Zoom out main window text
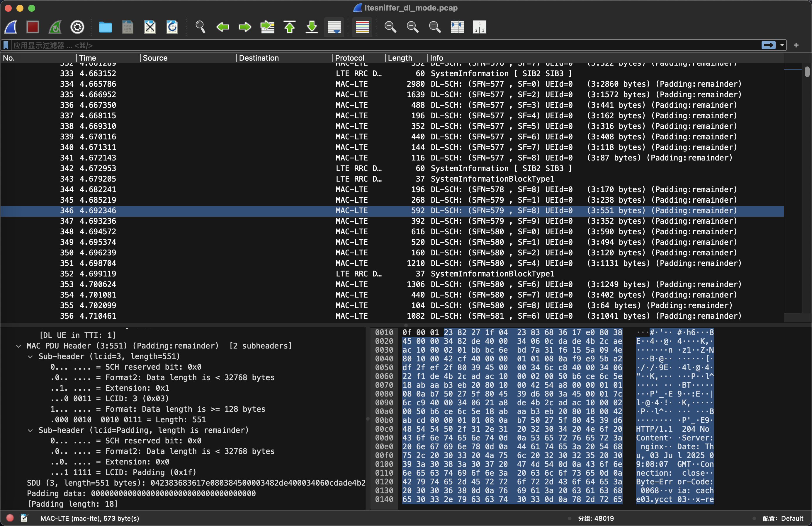The width and height of the screenshot is (812, 526). (412, 27)
